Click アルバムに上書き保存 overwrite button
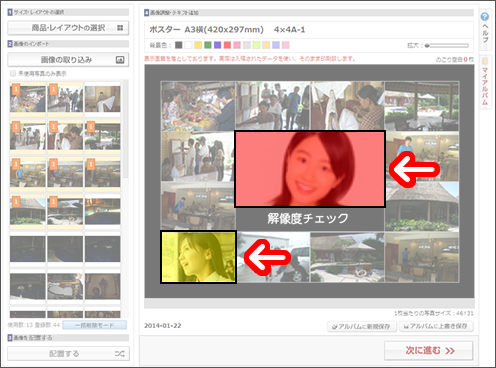Image resolution: width=496 pixels, height=368 pixels. click(436, 327)
